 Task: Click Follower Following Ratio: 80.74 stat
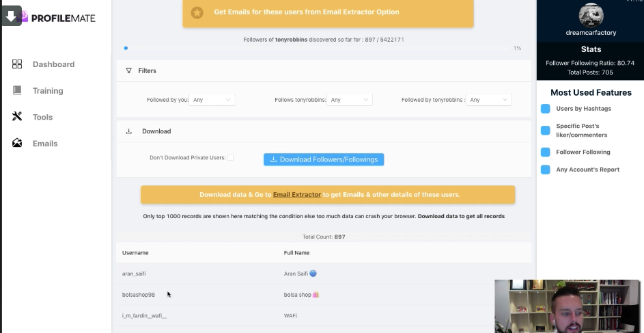pyautogui.click(x=590, y=63)
